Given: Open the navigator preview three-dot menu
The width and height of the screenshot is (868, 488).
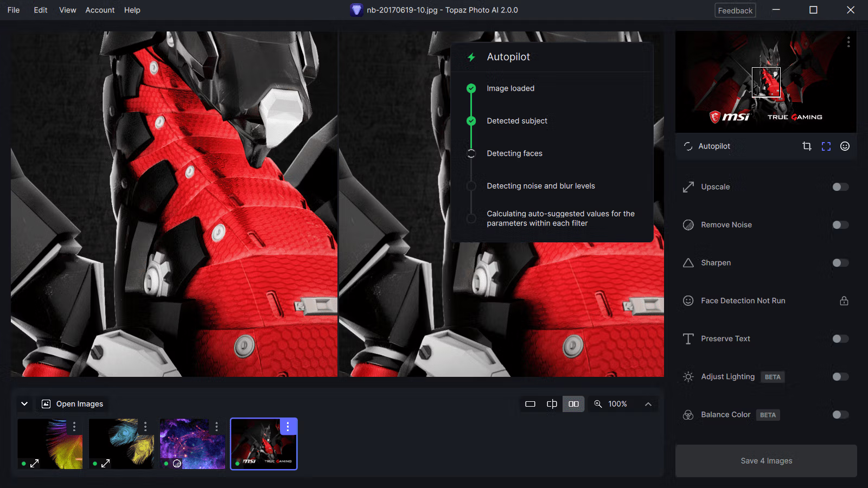Looking at the screenshot, I should (848, 42).
